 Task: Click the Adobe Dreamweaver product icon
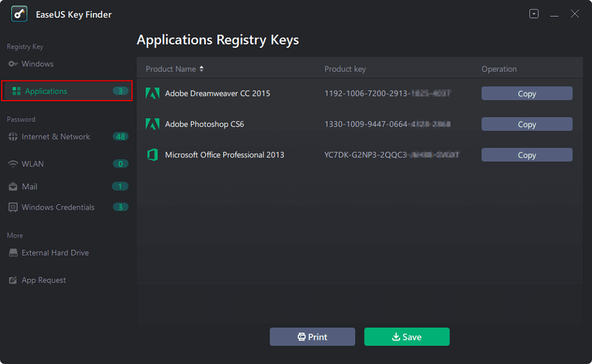pos(153,94)
